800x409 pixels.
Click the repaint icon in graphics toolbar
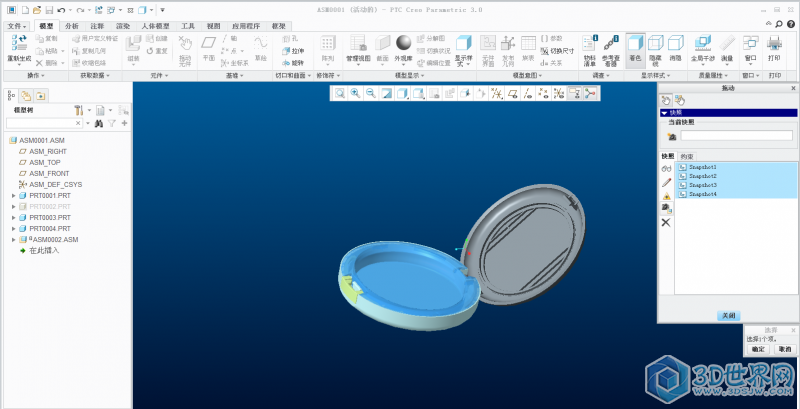pyautogui.click(x=387, y=93)
